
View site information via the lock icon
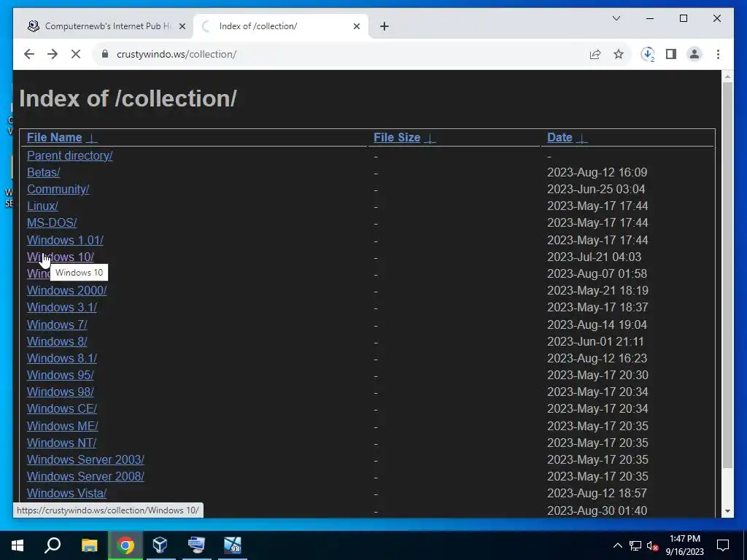(x=105, y=54)
